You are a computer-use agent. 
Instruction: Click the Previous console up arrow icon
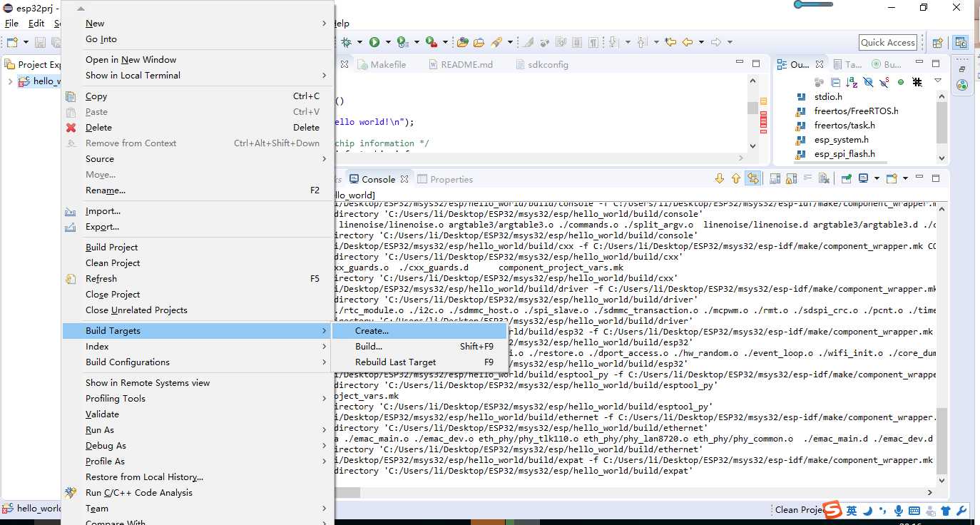pos(735,178)
